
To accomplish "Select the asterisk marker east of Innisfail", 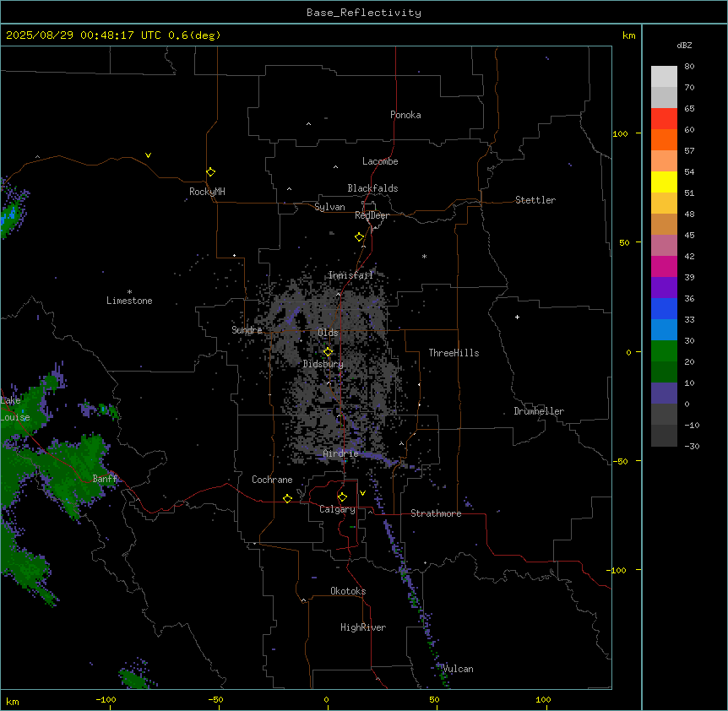I will (x=424, y=256).
